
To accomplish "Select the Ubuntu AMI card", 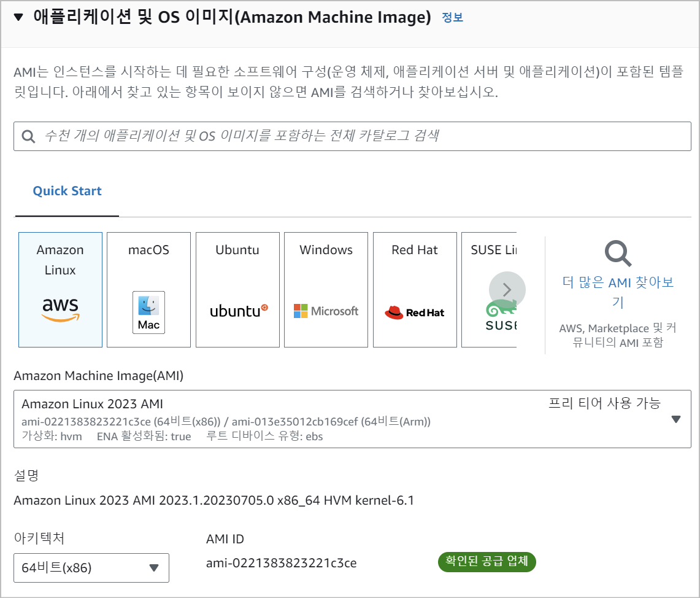I will click(x=237, y=289).
